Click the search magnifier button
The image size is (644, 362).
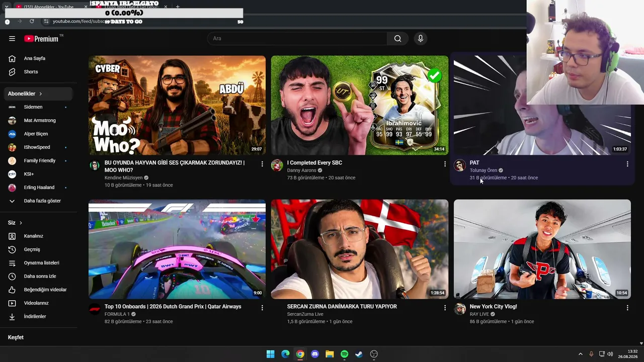[x=397, y=39]
